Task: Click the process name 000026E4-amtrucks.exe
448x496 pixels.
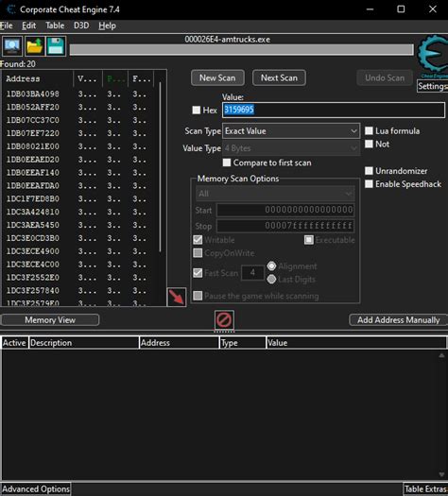Action: point(228,40)
